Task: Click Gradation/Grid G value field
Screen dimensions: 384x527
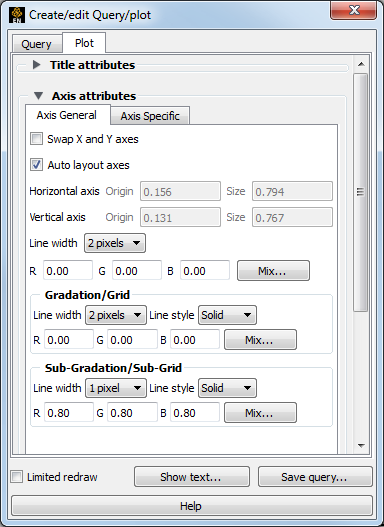Action: click(x=132, y=340)
